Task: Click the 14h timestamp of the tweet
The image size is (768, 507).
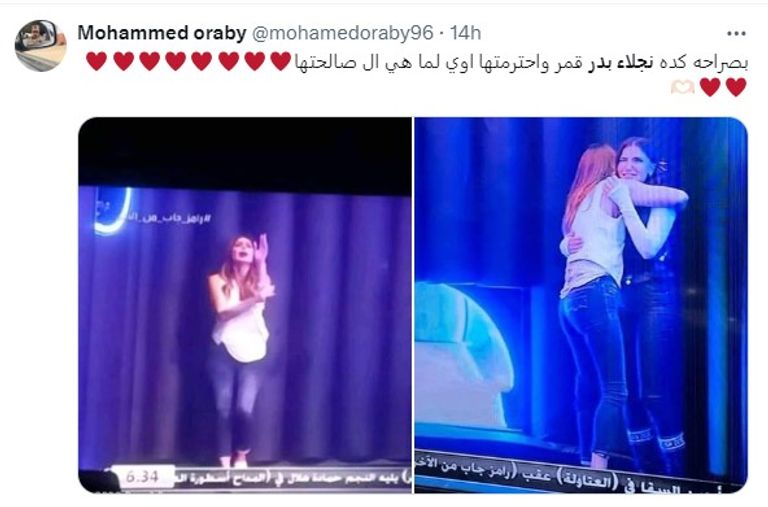Action: [465, 33]
